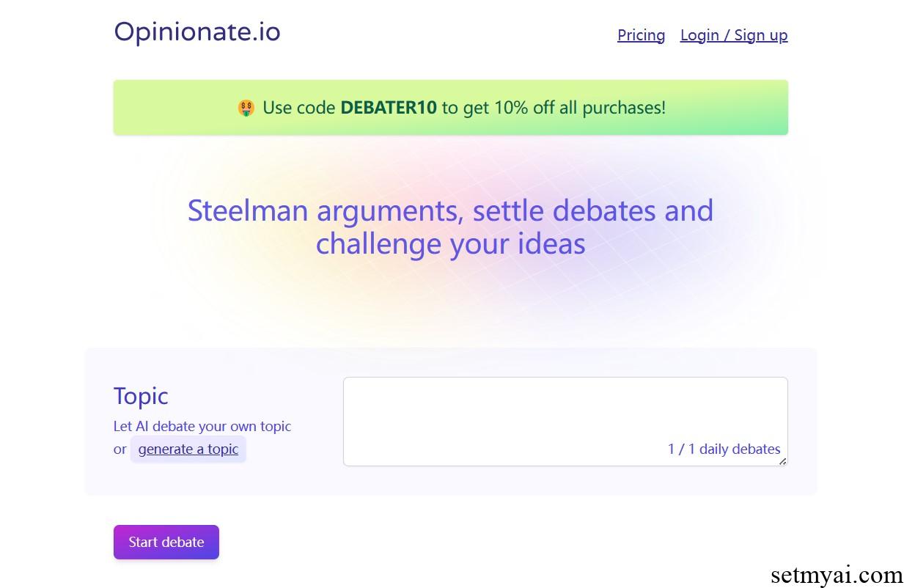Open the Pricing page

(641, 35)
